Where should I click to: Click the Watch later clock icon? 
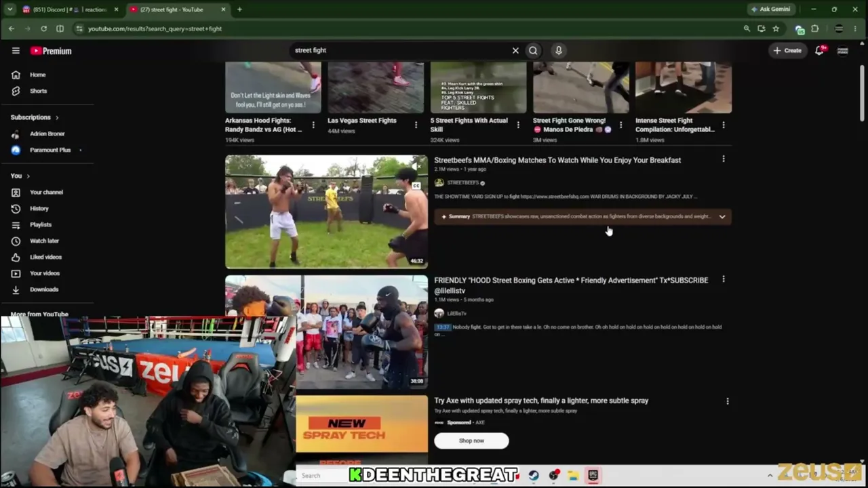pyautogui.click(x=16, y=241)
